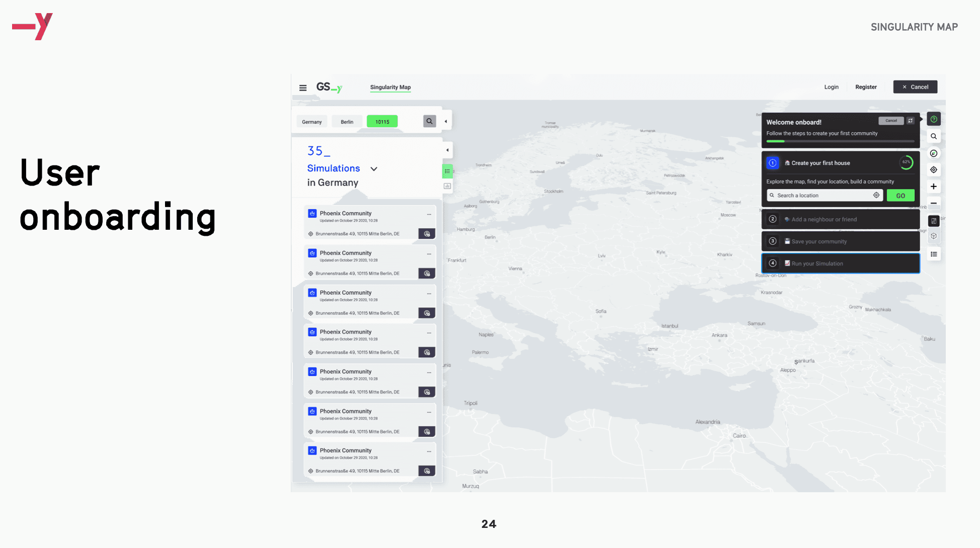
Task: Click the Stockholm label on the map
Action: pos(553,192)
